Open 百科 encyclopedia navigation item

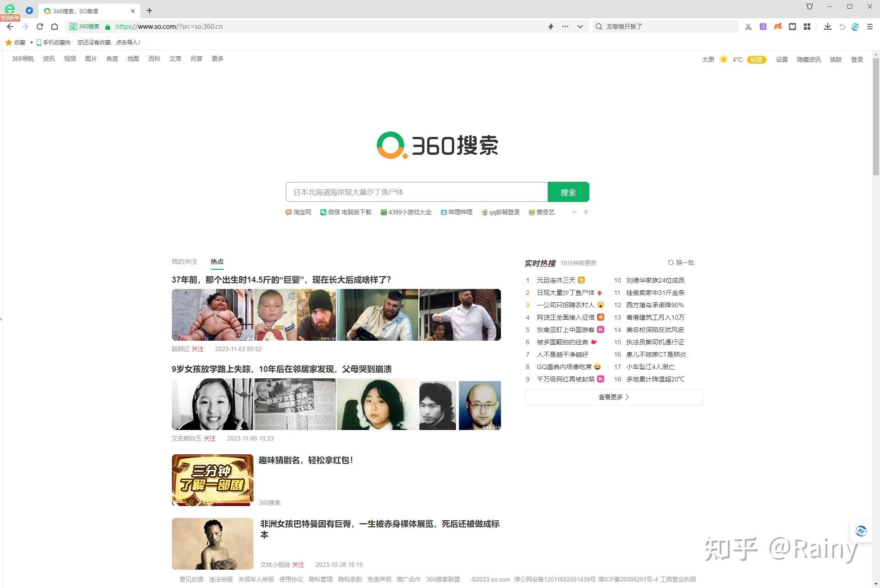[x=154, y=59]
